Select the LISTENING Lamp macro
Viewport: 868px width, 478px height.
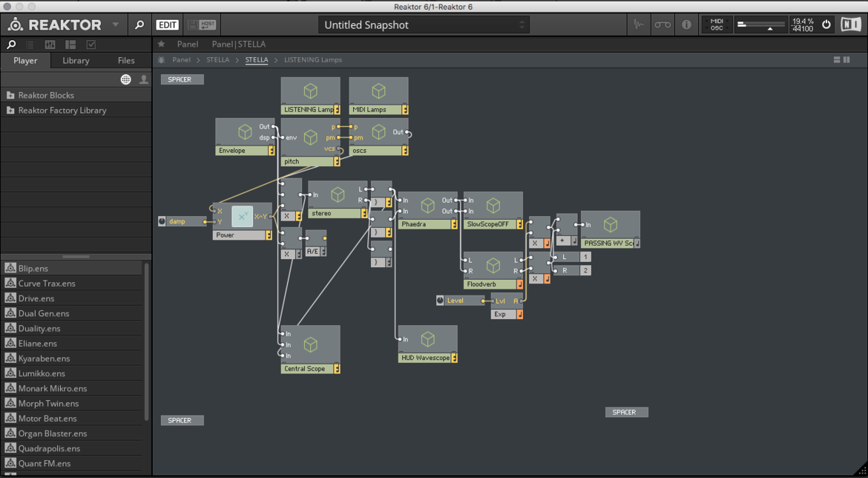[x=311, y=96]
